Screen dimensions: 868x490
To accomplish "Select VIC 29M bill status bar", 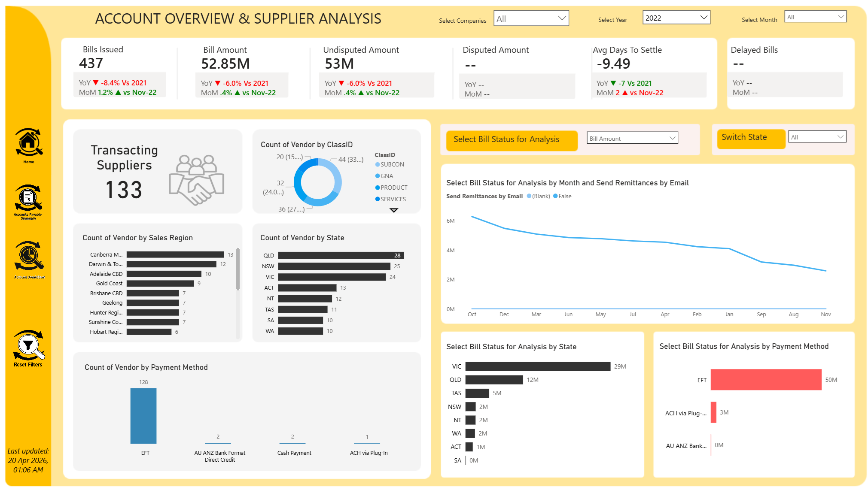I will pos(538,366).
